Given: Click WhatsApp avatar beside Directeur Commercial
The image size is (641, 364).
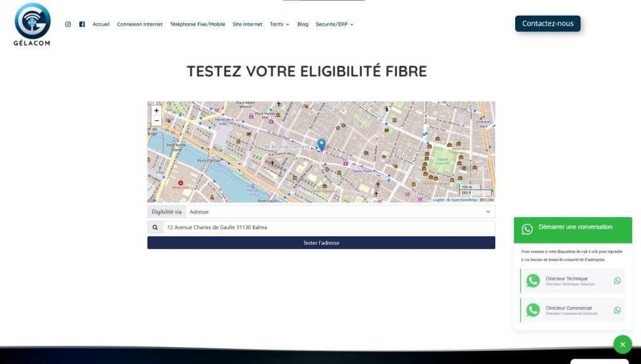Looking at the screenshot, I should 533,310.
